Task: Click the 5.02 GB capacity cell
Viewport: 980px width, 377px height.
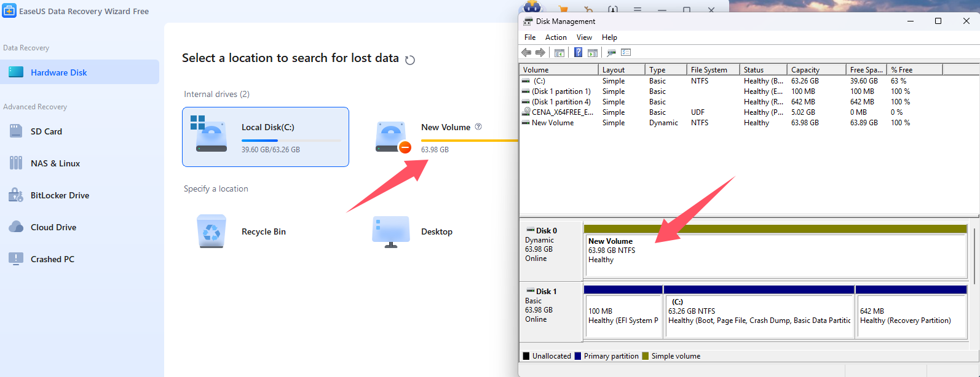Action: click(803, 112)
